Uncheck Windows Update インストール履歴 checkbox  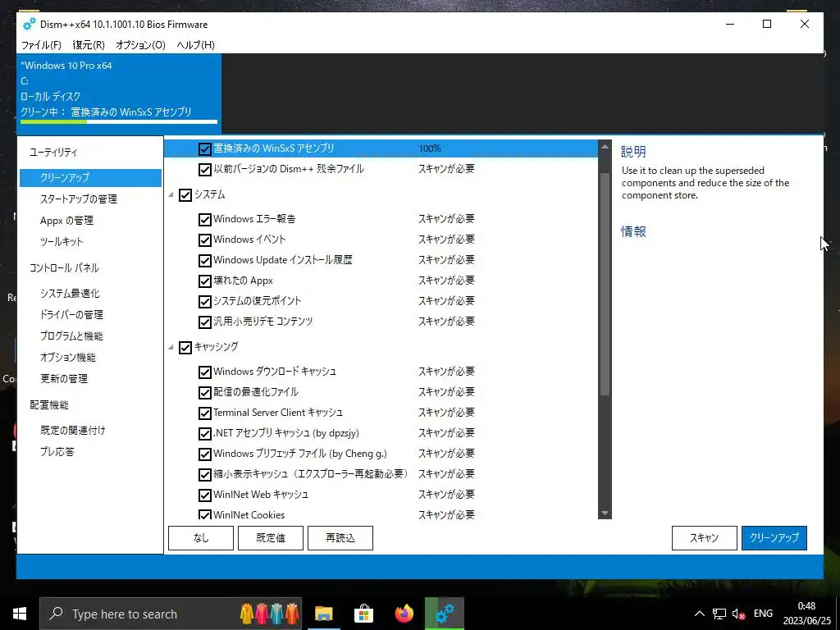click(x=204, y=261)
